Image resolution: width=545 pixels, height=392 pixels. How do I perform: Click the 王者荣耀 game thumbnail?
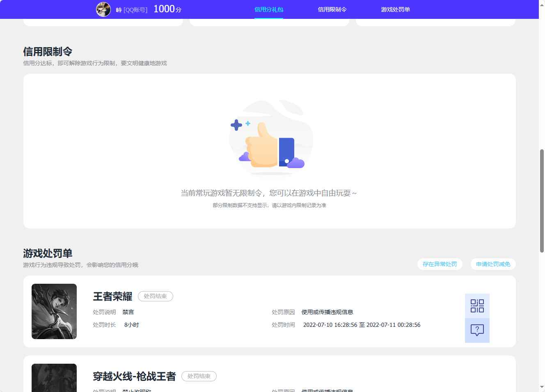pos(54,311)
